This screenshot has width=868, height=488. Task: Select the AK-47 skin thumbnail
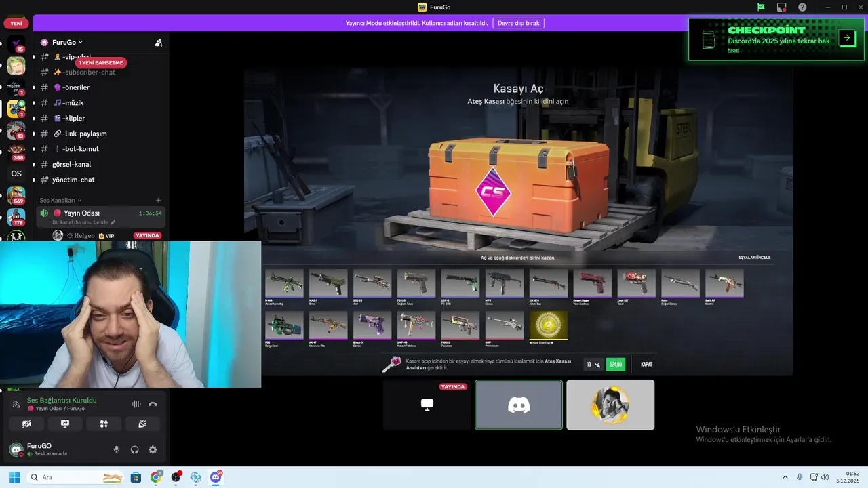point(328,325)
